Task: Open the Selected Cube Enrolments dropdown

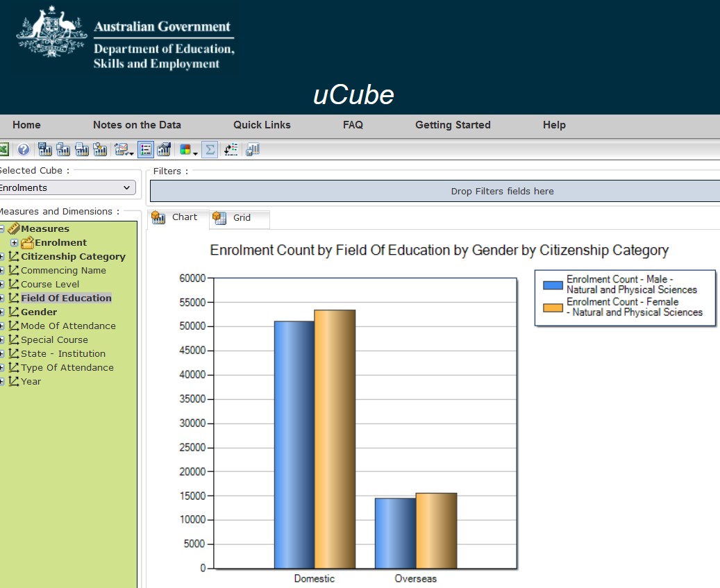Action: [x=67, y=187]
